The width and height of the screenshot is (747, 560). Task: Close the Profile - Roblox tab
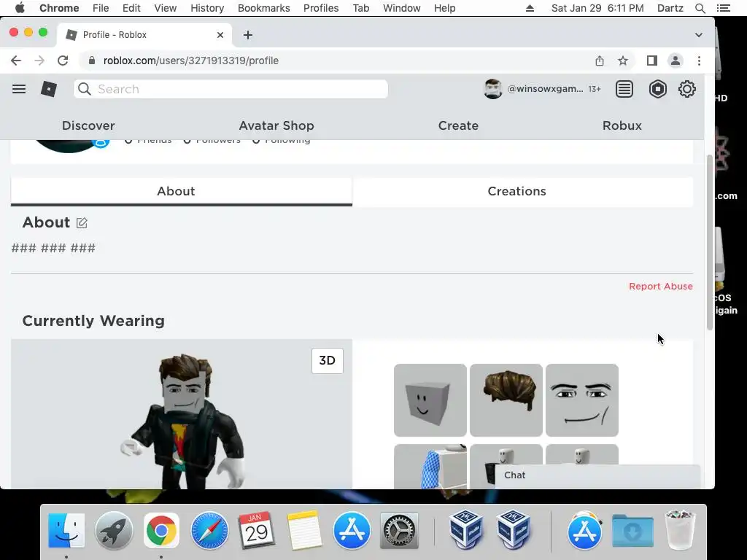(220, 35)
